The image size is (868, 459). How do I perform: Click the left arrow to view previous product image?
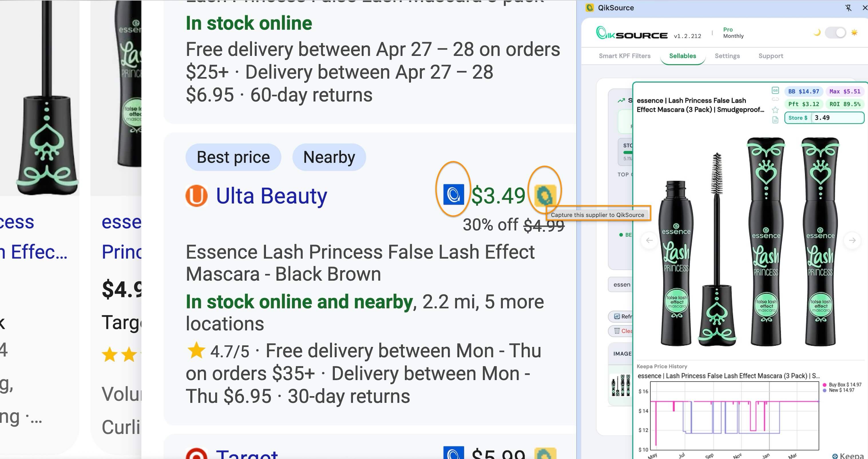click(x=649, y=240)
